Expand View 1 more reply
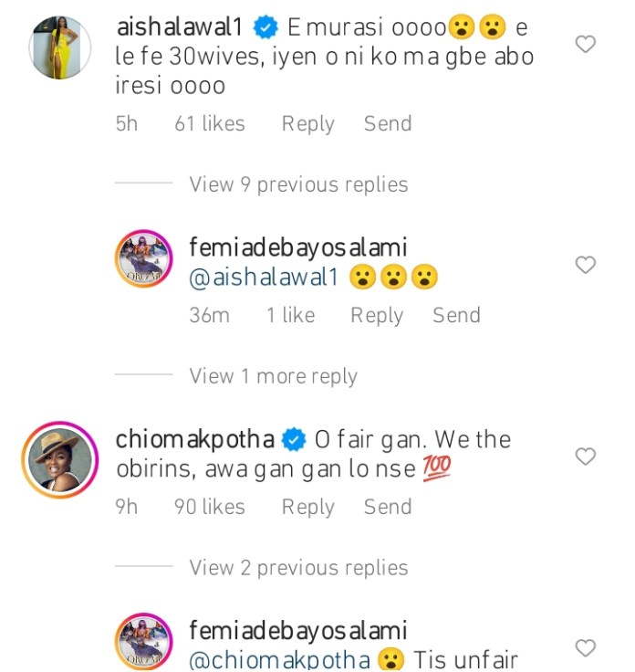The image size is (635, 672). [273, 376]
